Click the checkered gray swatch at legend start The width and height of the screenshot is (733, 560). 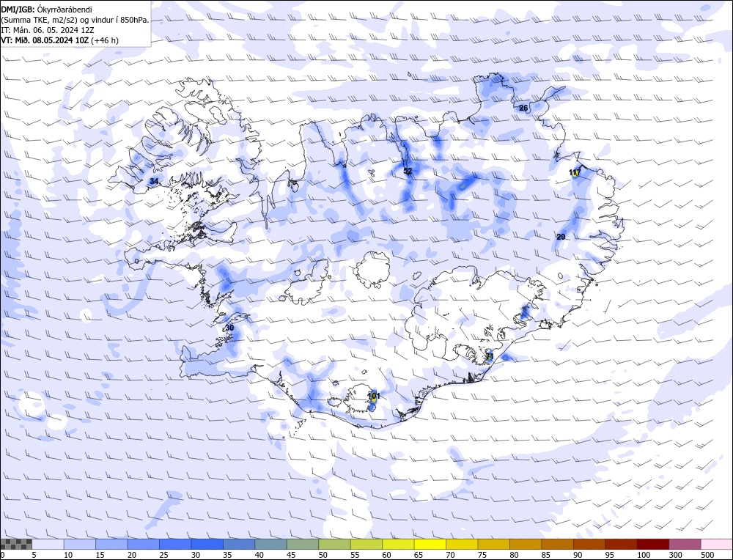(x=16, y=544)
